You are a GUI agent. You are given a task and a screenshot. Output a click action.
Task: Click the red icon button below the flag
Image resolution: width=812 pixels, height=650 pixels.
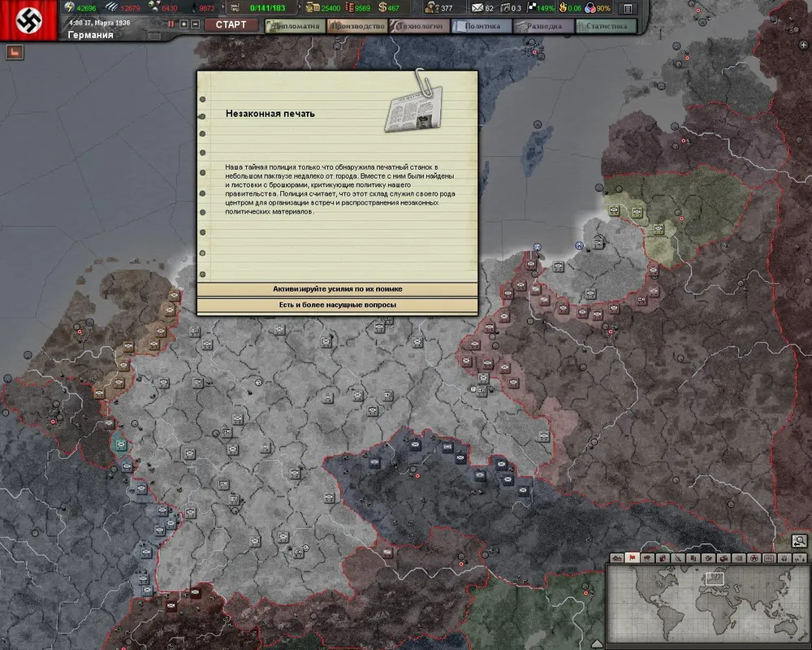(x=15, y=52)
